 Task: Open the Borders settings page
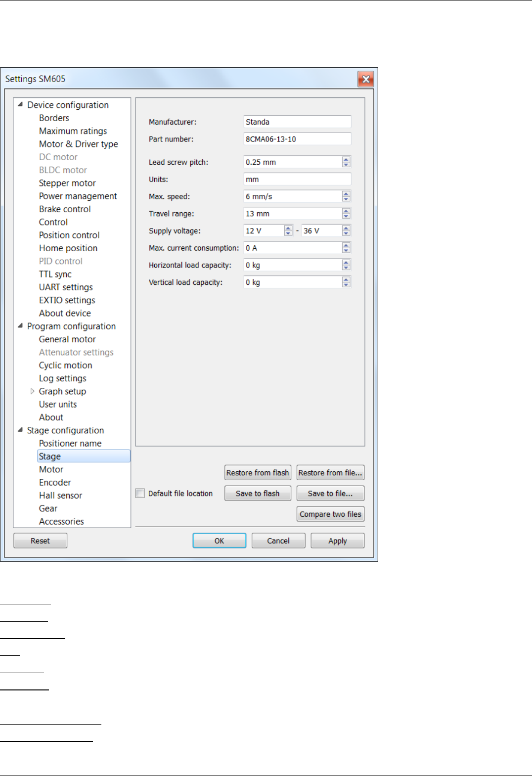54,118
